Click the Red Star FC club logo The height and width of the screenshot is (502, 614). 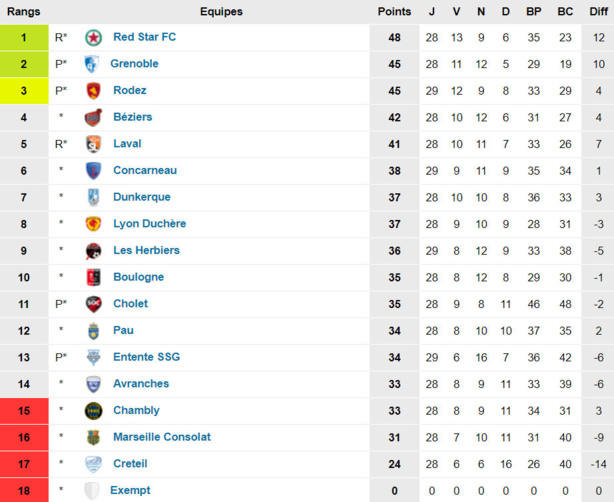93,37
